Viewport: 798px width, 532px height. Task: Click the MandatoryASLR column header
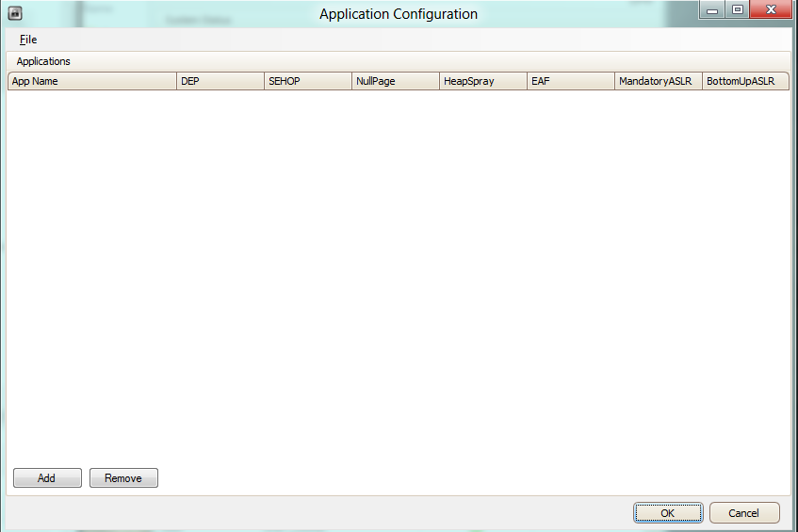coord(658,81)
